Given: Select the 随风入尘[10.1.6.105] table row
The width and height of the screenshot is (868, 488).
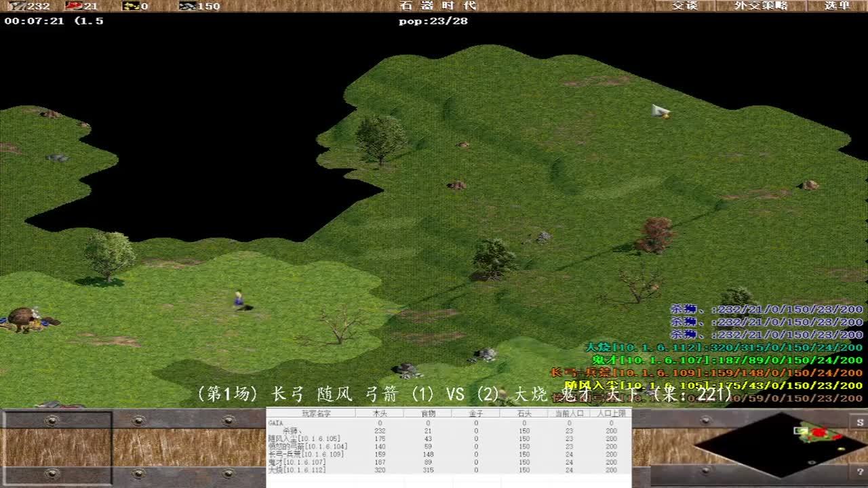Looking at the screenshot, I should coord(448,439).
